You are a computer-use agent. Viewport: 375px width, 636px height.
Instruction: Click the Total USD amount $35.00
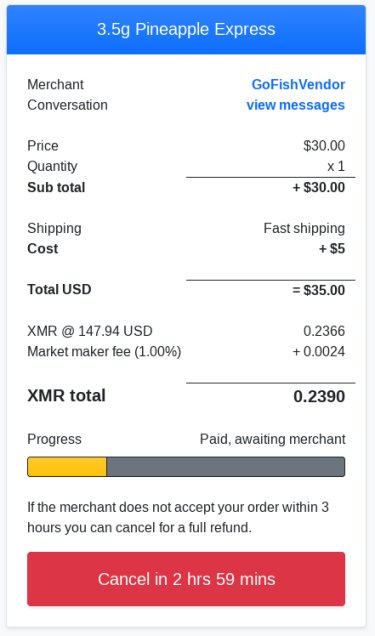point(319,290)
